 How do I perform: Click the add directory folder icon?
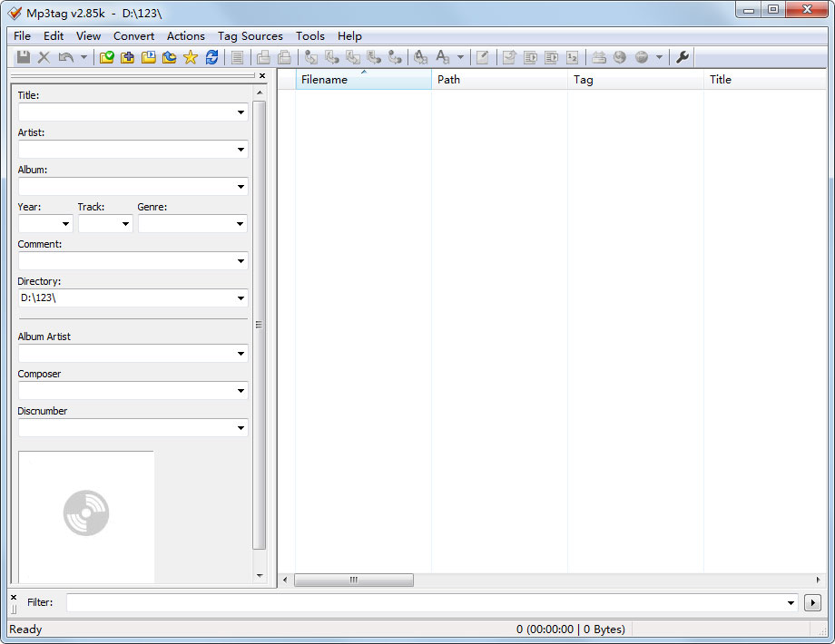pyautogui.click(x=127, y=57)
